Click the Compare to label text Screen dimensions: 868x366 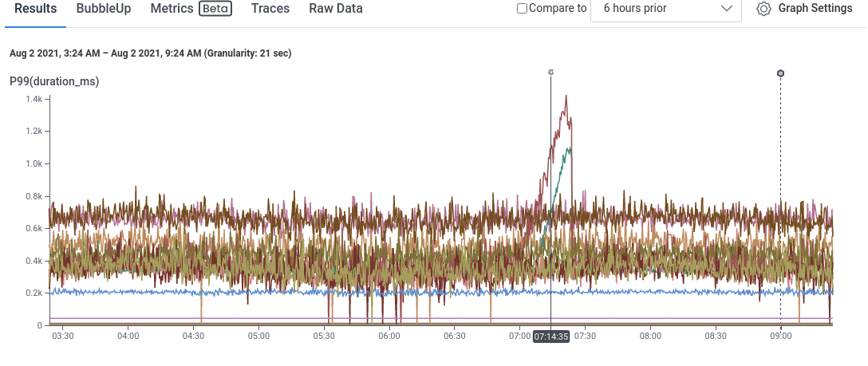tap(558, 9)
